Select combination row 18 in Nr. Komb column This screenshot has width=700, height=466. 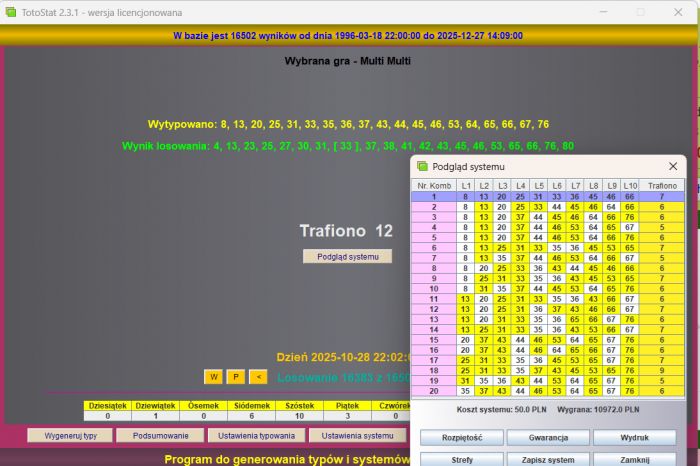[x=434, y=370]
